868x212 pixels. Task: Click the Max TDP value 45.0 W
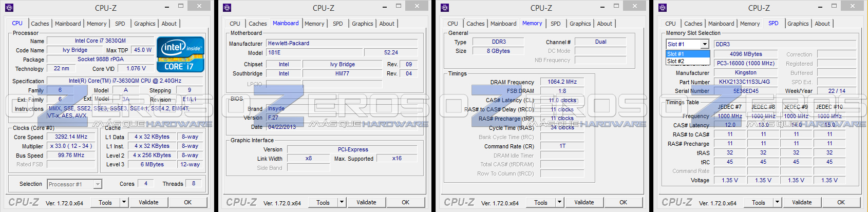tap(143, 50)
